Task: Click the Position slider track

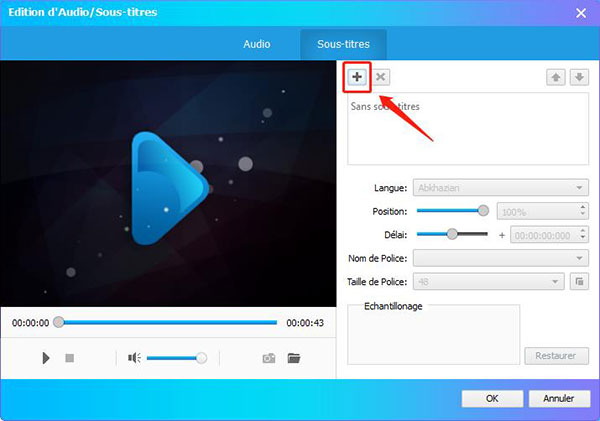Action: tap(450, 211)
